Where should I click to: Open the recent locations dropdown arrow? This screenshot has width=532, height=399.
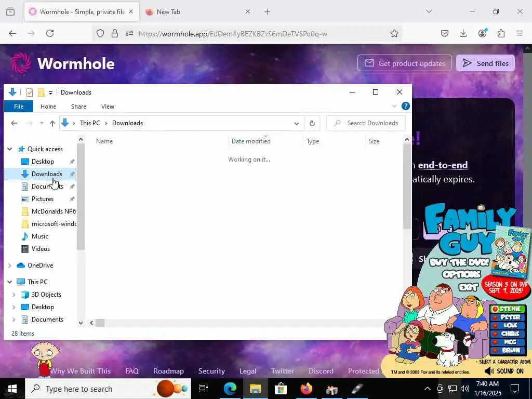(x=42, y=123)
